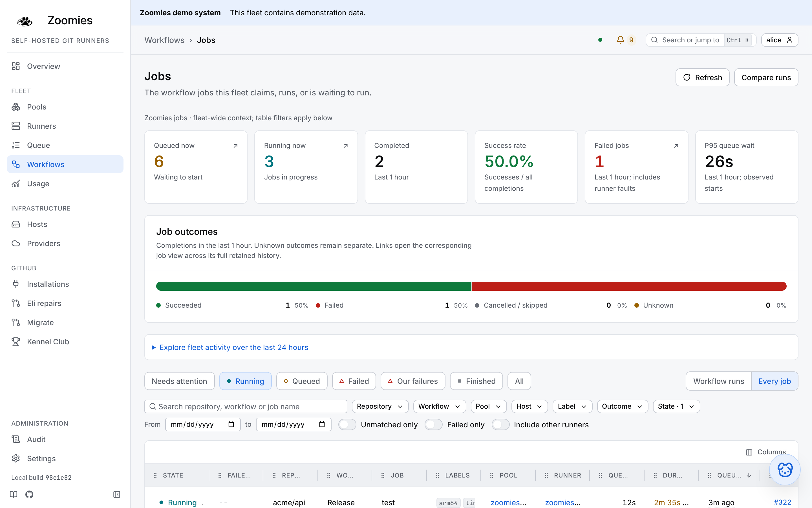Open the Repository filter dropdown
The width and height of the screenshot is (812, 508).
click(380, 406)
